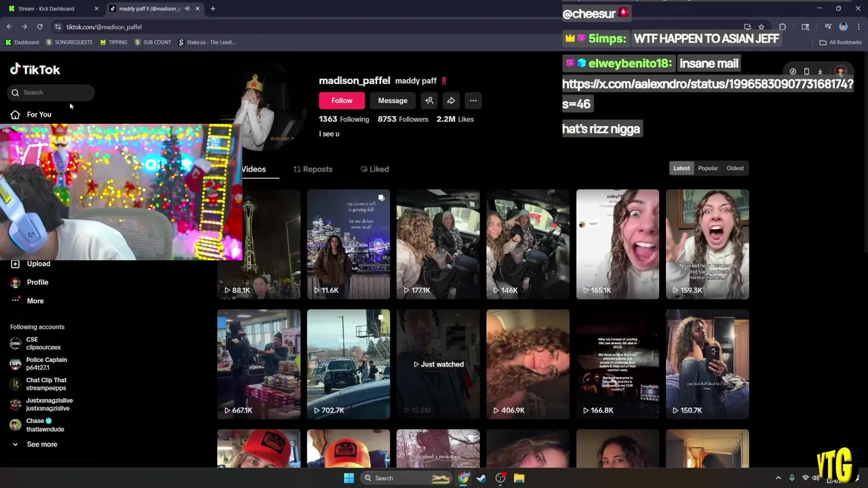
Task: Switch to Stream - Kick Dashboard tab
Action: point(53,9)
